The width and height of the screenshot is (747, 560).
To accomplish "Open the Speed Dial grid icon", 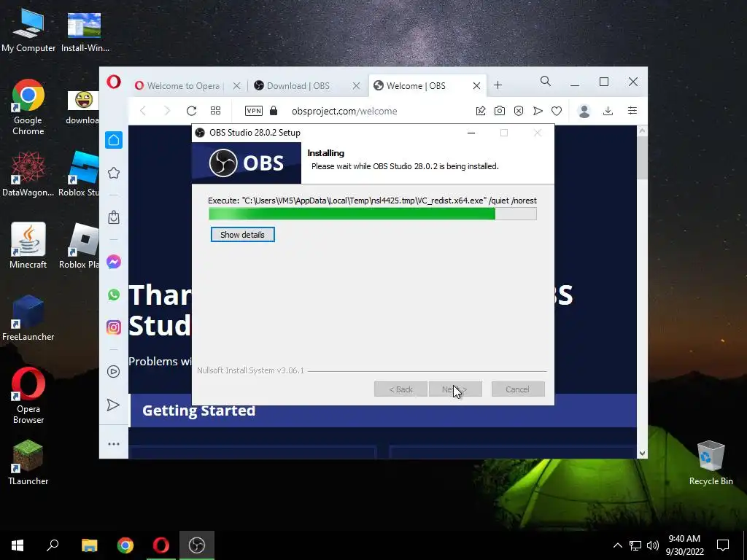I will coord(215,111).
